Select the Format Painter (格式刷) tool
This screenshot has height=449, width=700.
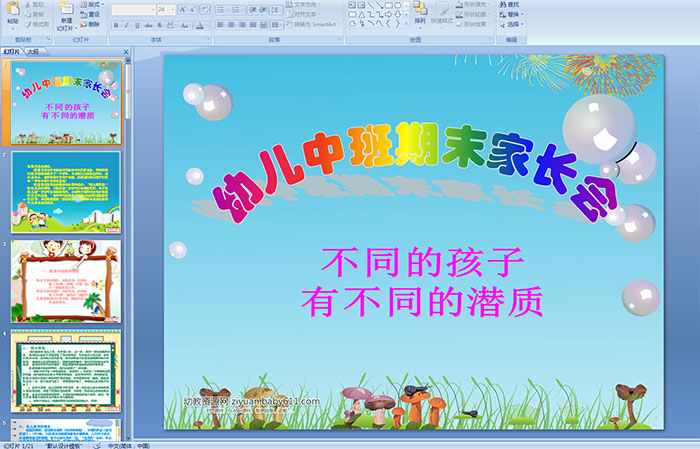[38, 25]
